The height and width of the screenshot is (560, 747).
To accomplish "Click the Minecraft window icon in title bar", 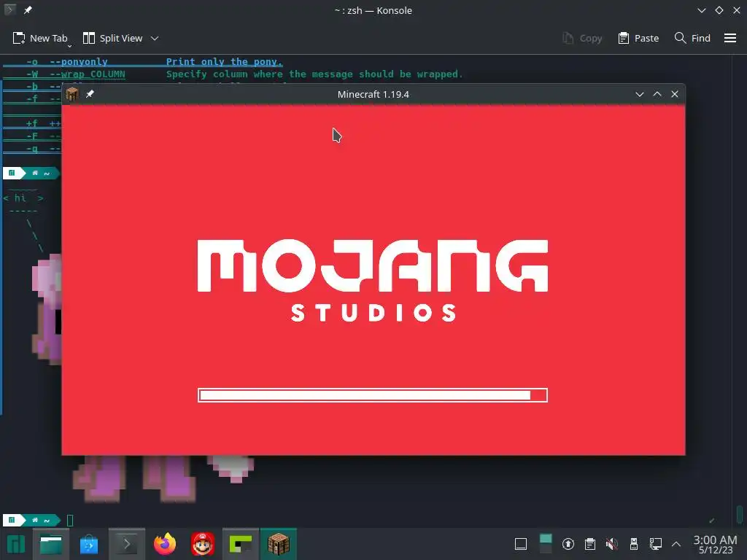I will coord(72,94).
